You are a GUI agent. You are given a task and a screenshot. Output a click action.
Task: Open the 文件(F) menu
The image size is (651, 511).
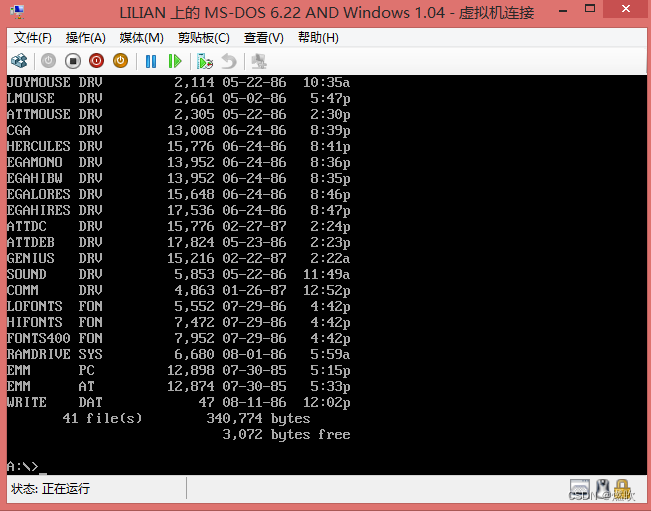point(33,38)
